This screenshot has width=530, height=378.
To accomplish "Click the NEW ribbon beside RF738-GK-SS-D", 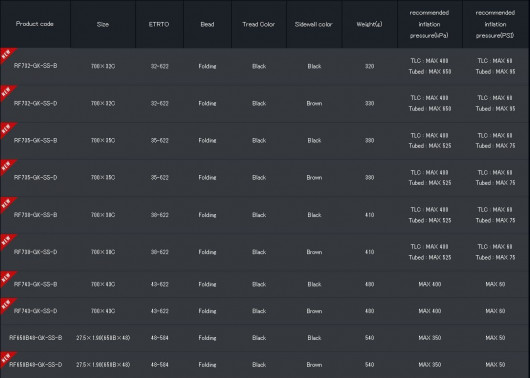I will tap(7, 241).
